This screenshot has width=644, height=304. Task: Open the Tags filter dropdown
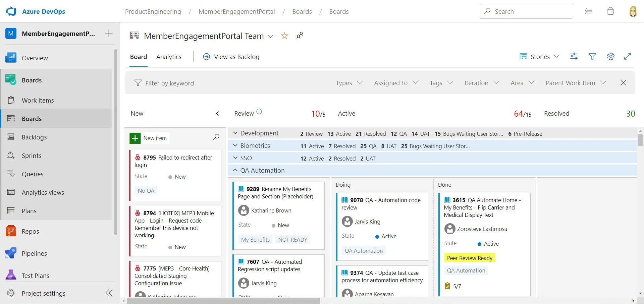click(441, 83)
